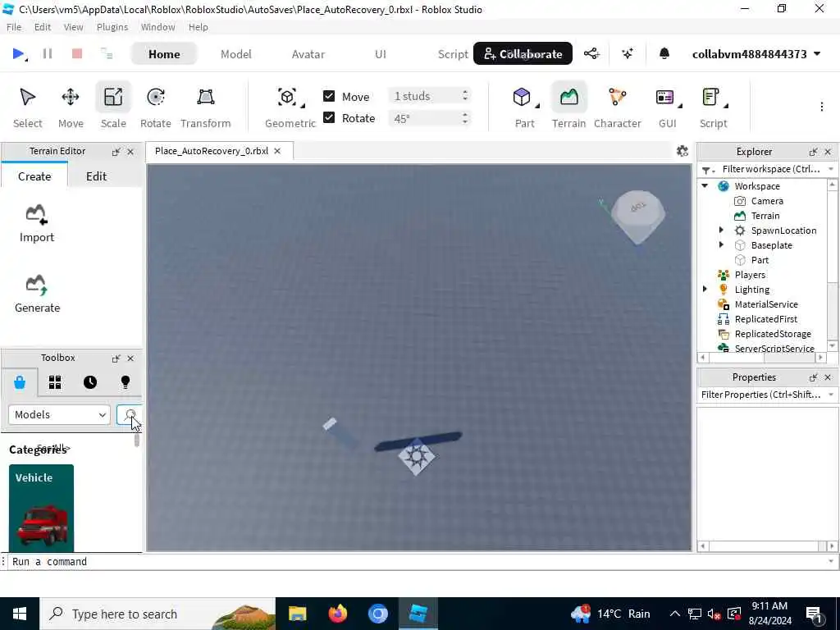Image resolution: width=840 pixels, height=630 pixels.
Task: Open the GUI insert tool
Action: coord(668,107)
